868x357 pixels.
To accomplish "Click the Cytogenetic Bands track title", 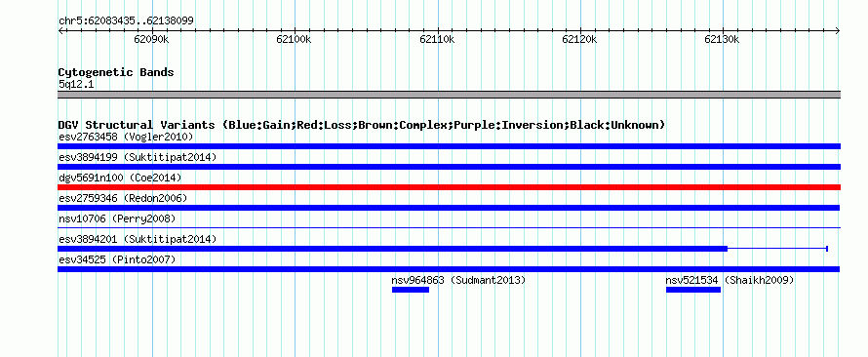I will (116, 72).
